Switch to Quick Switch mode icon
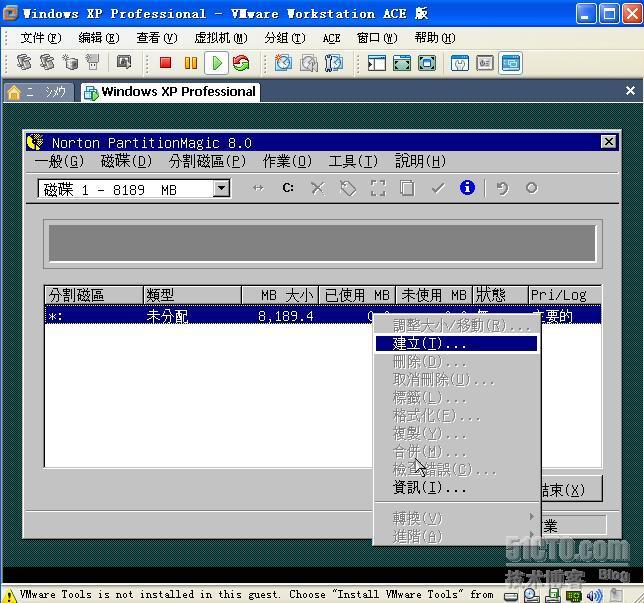The width and height of the screenshot is (644, 603). click(402, 63)
